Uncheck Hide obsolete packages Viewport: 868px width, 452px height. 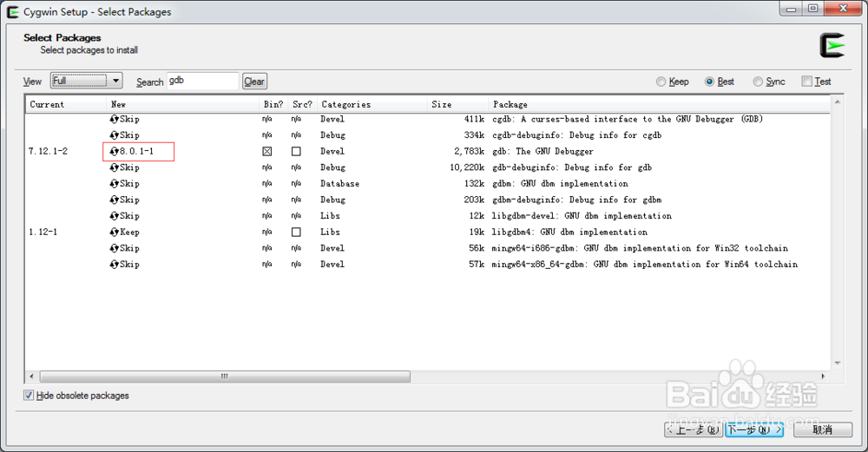coord(29,395)
